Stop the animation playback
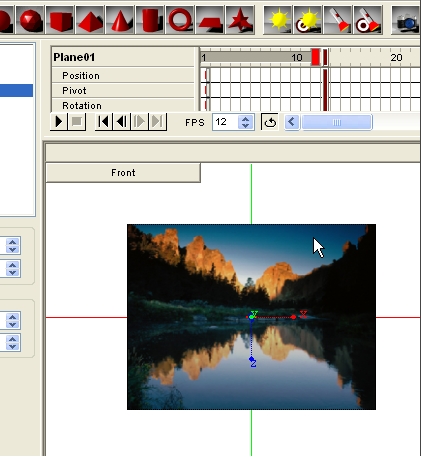This screenshot has height=457, width=421. [x=77, y=122]
